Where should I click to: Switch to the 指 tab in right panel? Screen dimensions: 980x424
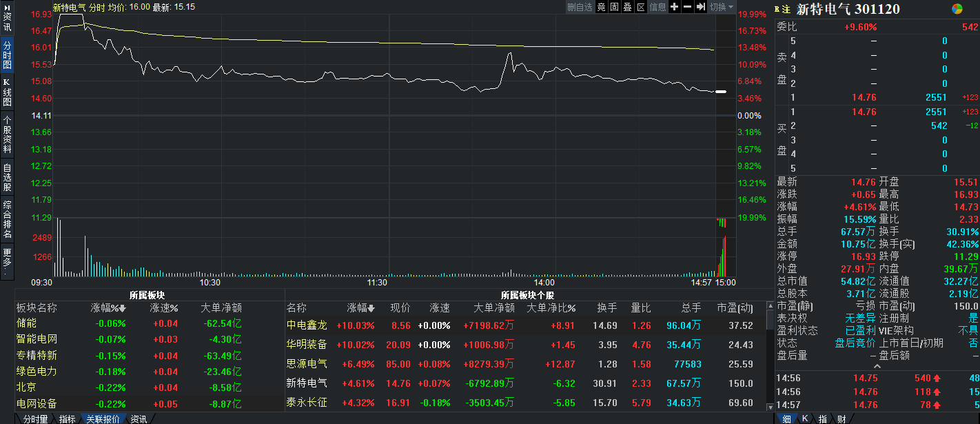pyautogui.click(x=822, y=419)
